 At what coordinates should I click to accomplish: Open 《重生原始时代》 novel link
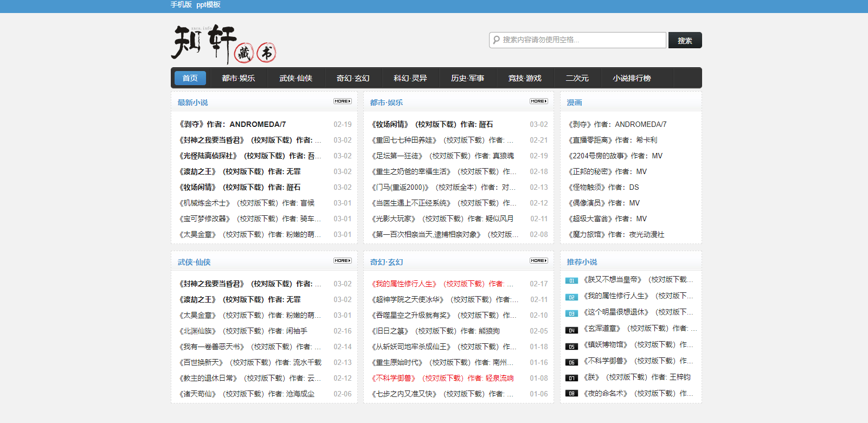point(443,362)
